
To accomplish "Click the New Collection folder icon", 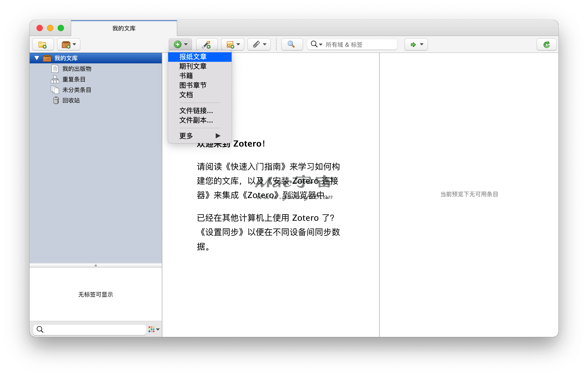I will point(43,44).
